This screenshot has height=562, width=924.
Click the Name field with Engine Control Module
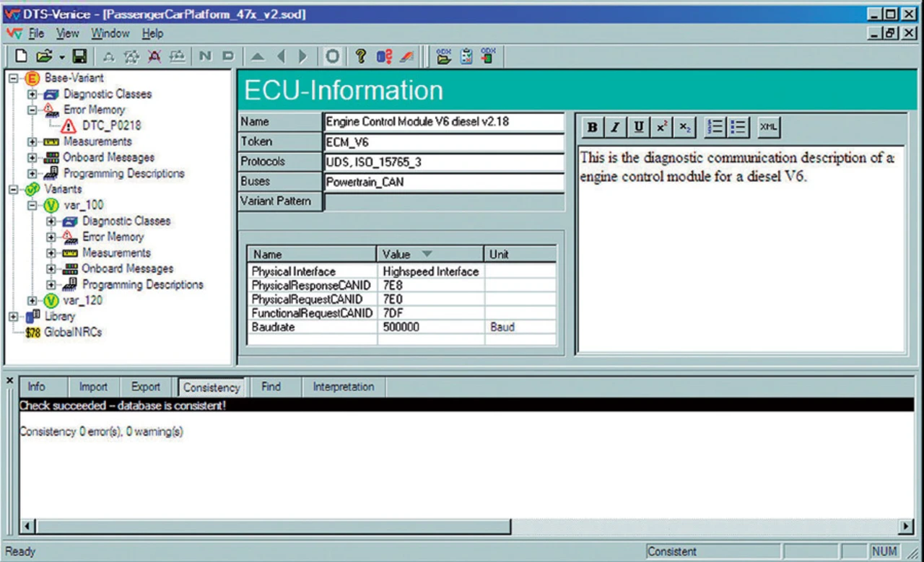point(443,122)
